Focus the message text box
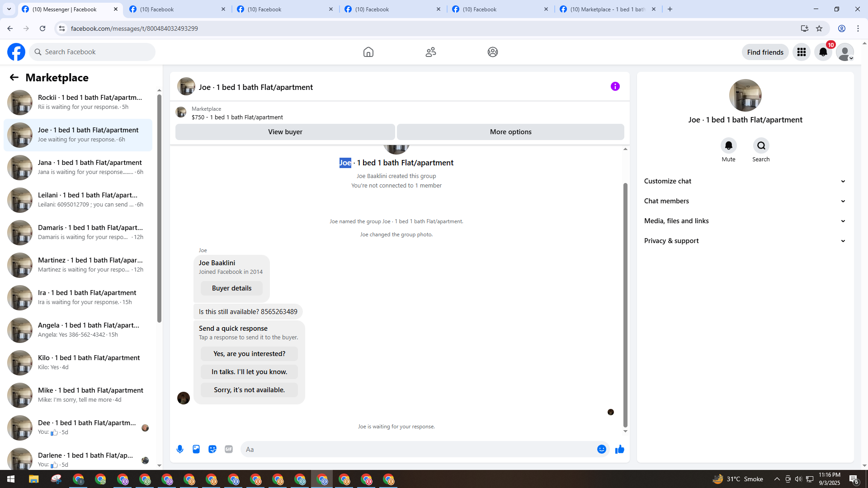The image size is (868, 488). [x=418, y=449]
